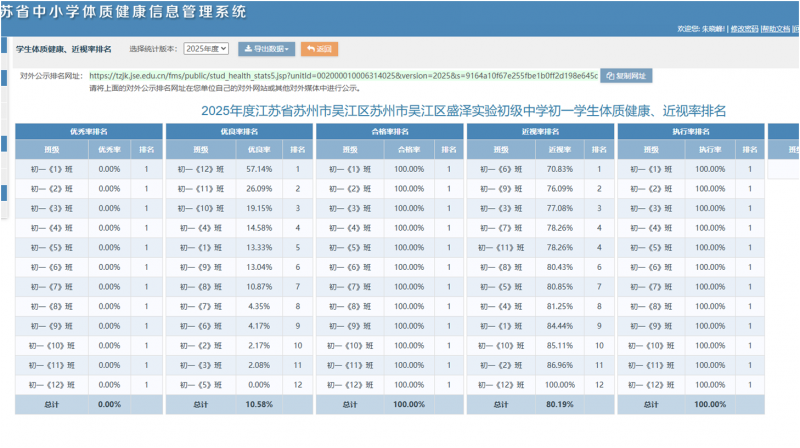The width and height of the screenshot is (800, 448).
Task: Click the 近视率 column header
Action: (x=559, y=150)
